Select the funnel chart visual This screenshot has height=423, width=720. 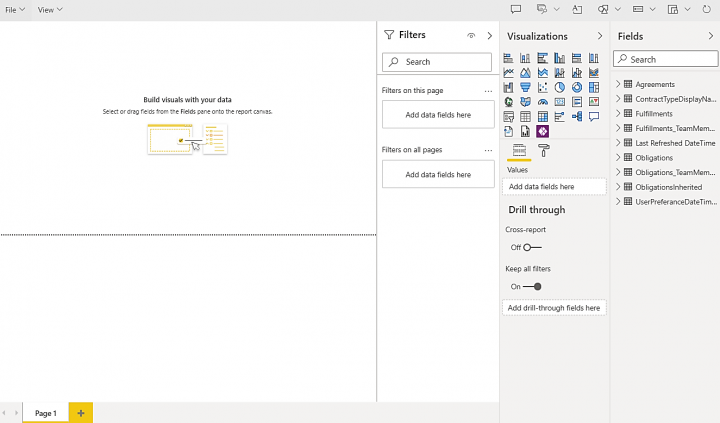click(525, 87)
